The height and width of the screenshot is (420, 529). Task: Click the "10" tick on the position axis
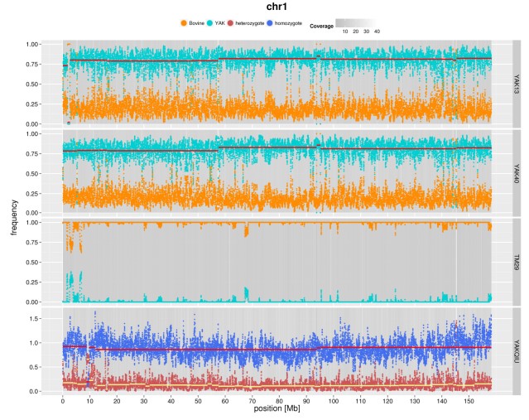pos(89,401)
